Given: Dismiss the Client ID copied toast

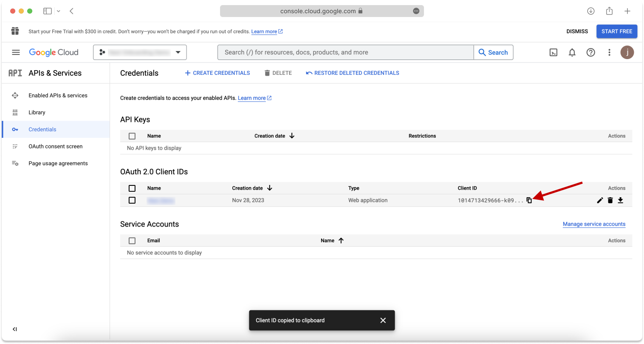Looking at the screenshot, I should pyautogui.click(x=383, y=320).
